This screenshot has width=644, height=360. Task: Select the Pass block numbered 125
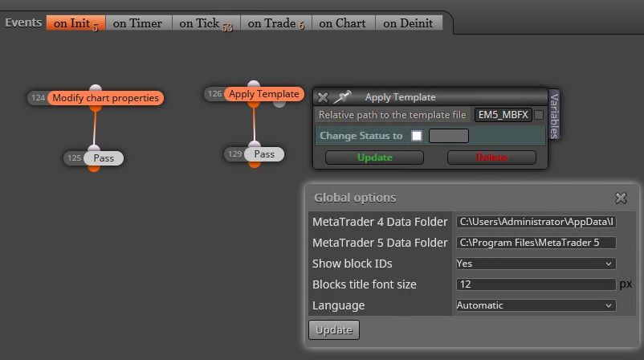click(x=104, y=158)
